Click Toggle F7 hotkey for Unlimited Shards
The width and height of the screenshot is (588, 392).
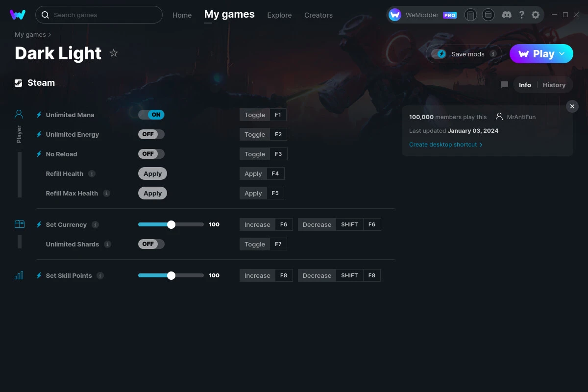coord(263,244)
